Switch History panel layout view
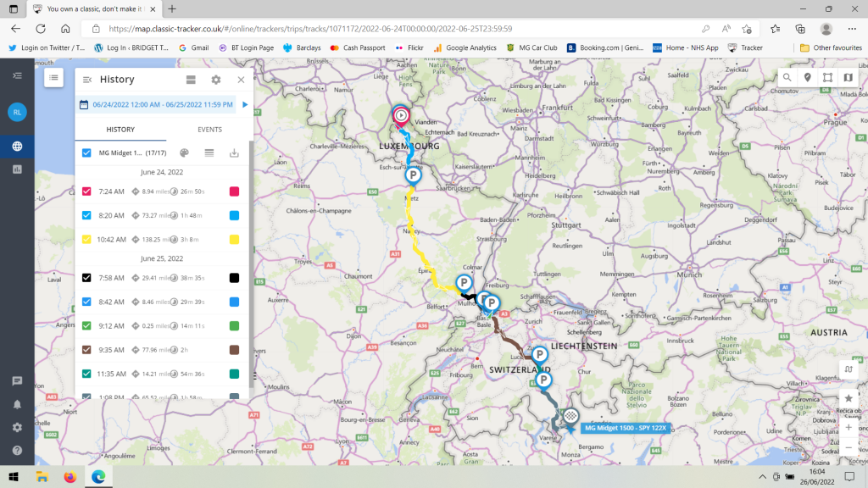Viewport: 868px width, 488px height. 191,80
